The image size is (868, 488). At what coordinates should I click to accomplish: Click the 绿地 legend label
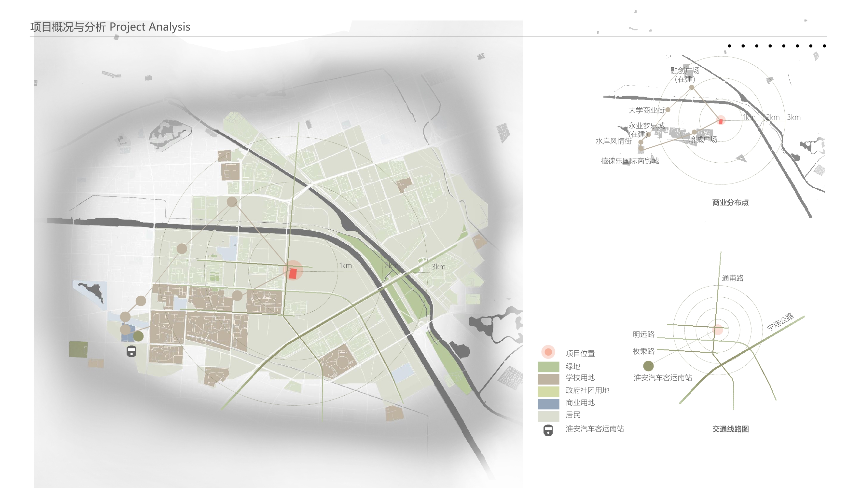tap(573, 366)
